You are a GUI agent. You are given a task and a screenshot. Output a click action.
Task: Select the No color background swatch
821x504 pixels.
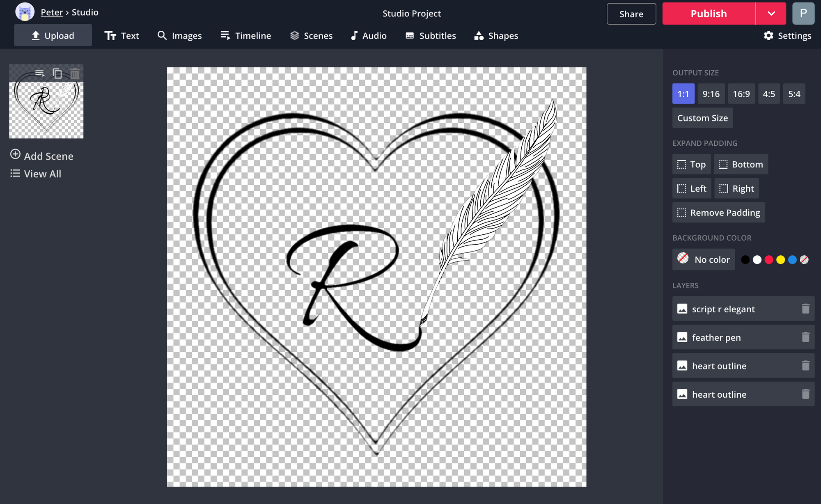(682, 259)
